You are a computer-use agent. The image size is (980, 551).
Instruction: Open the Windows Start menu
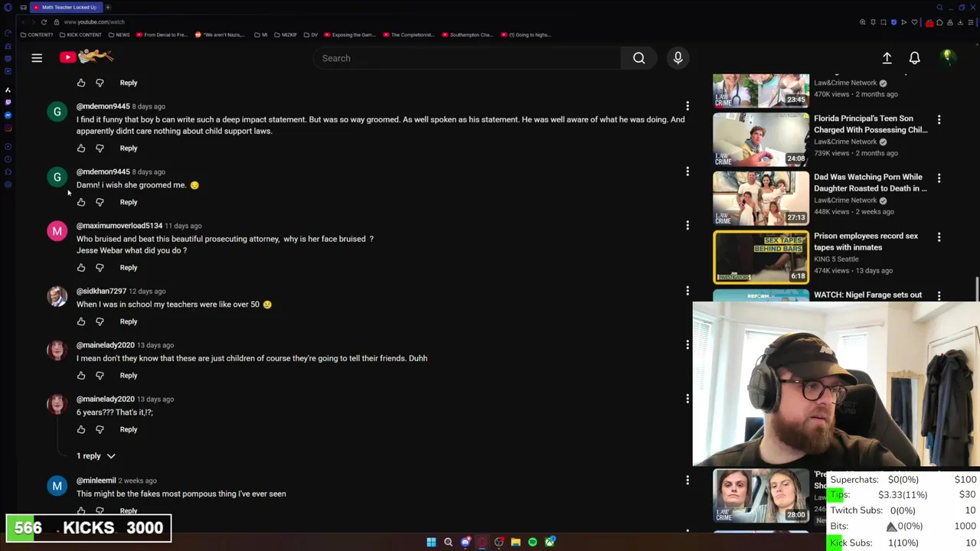click(x=431, y=542)
